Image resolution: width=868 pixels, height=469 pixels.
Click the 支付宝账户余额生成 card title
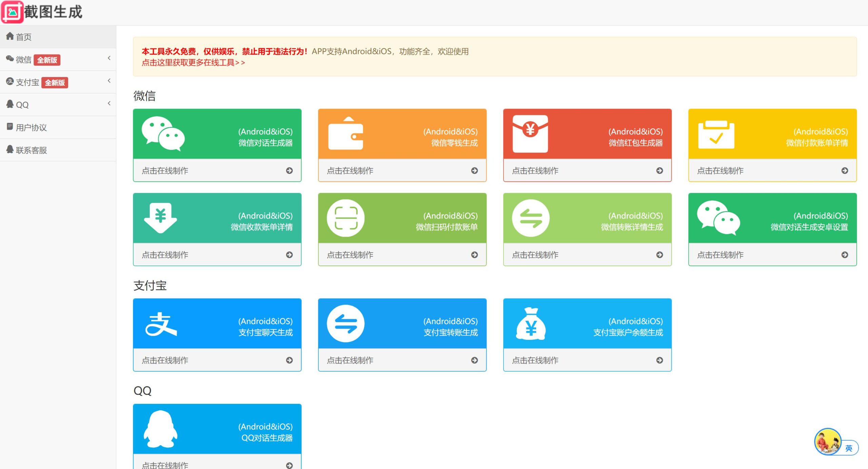(x=628, y=332)
